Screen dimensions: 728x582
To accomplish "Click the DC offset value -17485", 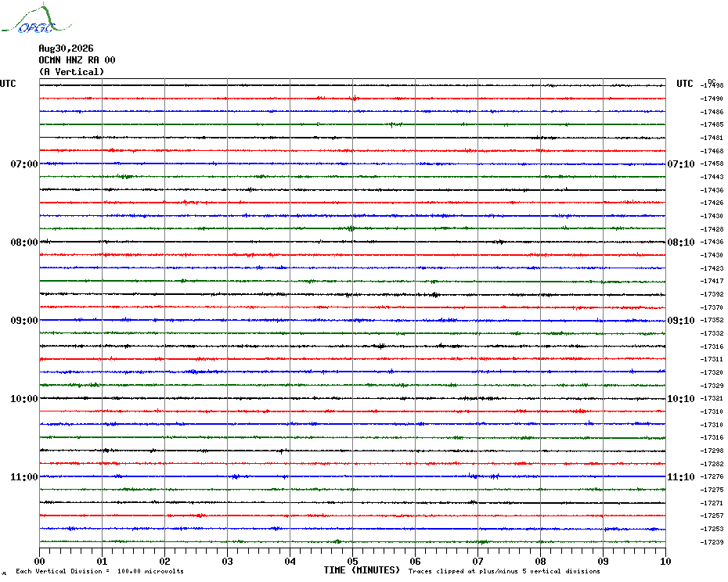I will tap(712, 125).
